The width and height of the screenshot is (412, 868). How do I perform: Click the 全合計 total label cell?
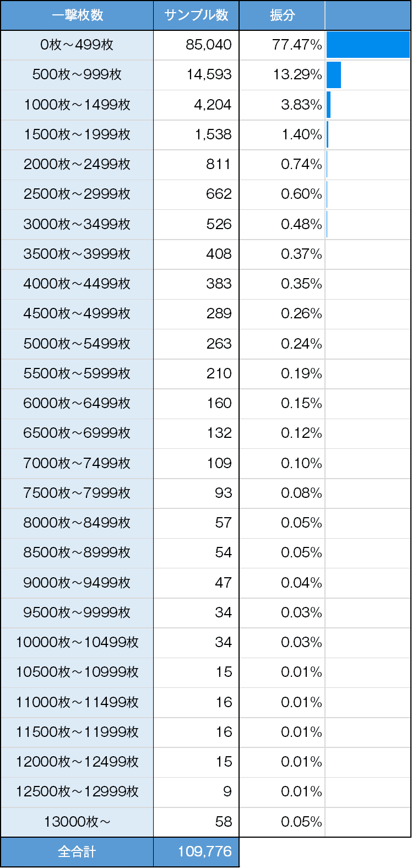tap(77, 852)
